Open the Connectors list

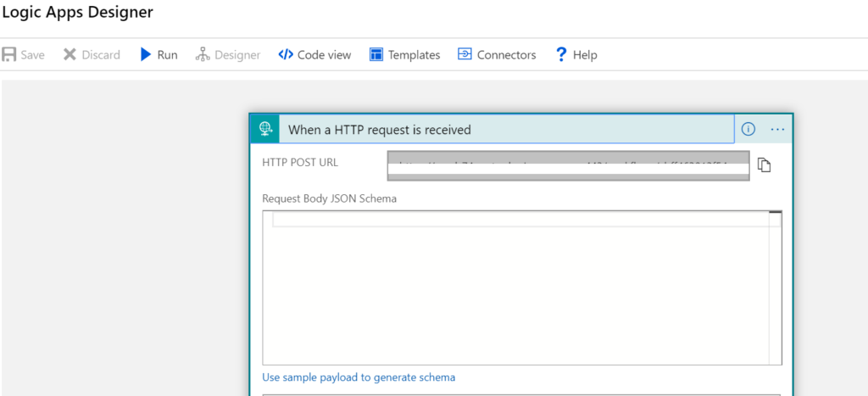click(x=497, y=55)
